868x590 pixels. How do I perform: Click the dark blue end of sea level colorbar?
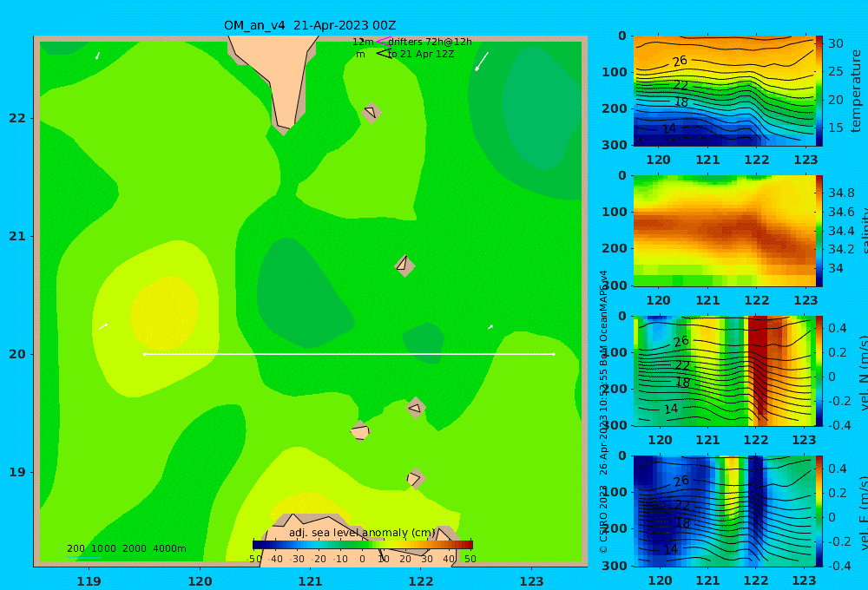click(x=259, y=545)
